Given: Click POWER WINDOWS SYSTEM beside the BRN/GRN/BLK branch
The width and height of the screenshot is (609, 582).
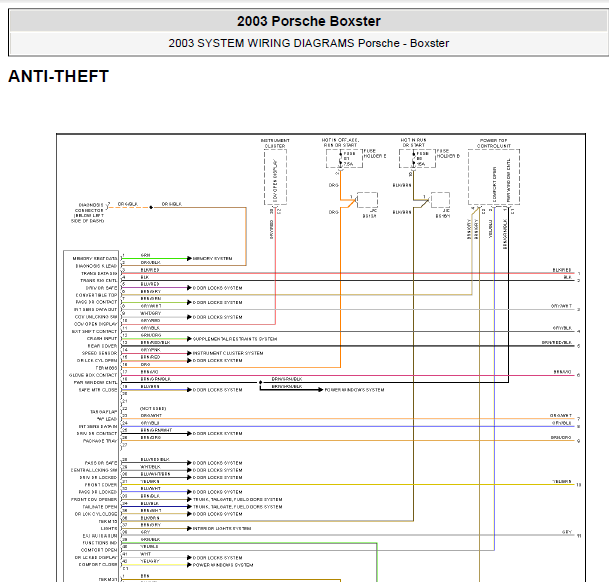Looking at the screenshot, I should click(x=354, y=390).
